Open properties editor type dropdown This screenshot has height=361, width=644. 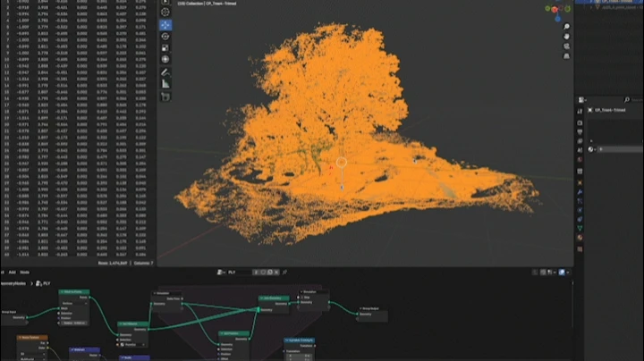582,100
